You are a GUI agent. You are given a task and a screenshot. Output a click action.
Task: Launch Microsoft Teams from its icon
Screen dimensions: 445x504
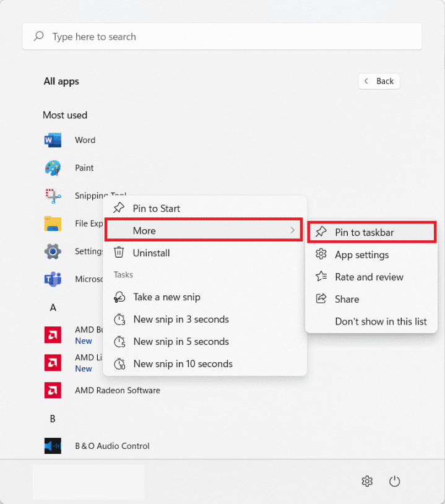click(53, 279)
